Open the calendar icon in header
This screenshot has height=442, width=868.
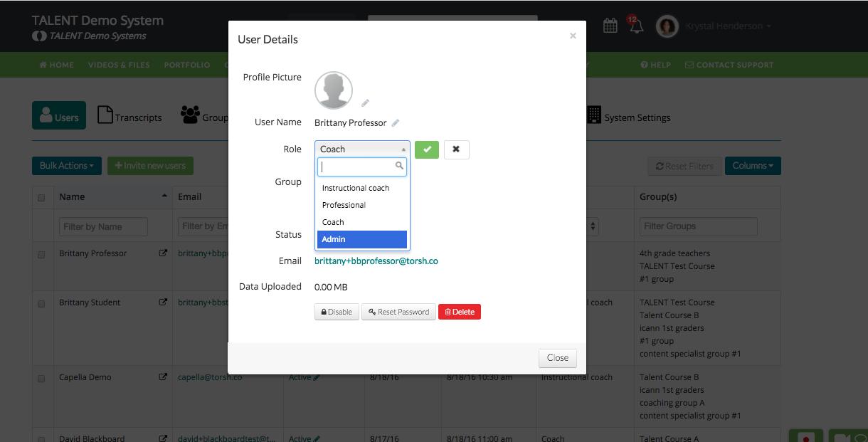(610, 26)
